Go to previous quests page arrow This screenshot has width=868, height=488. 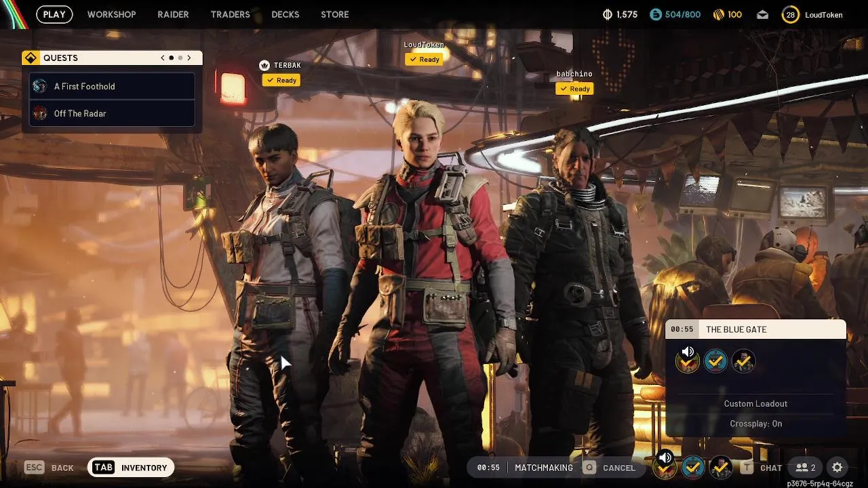click(x=163, y=58)
